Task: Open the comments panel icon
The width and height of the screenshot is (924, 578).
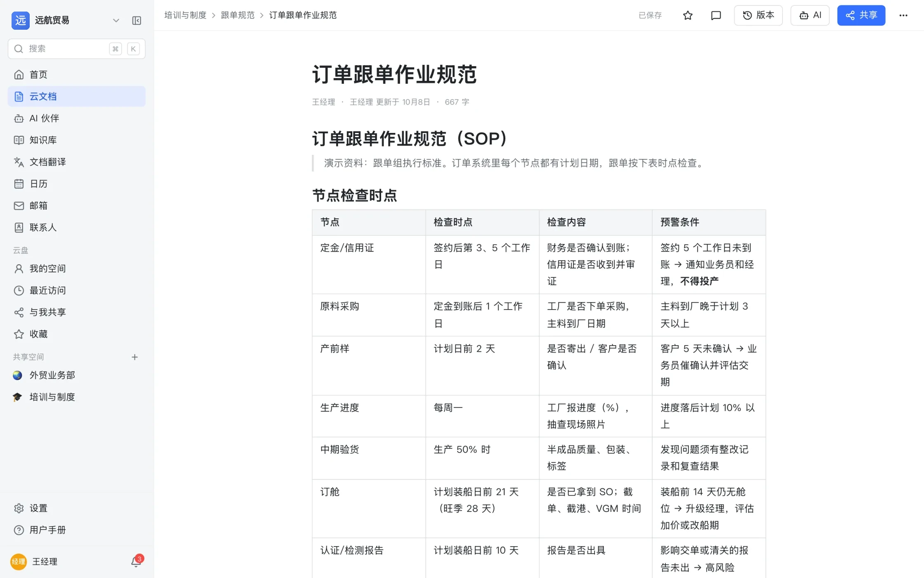Action: point(716,15)
